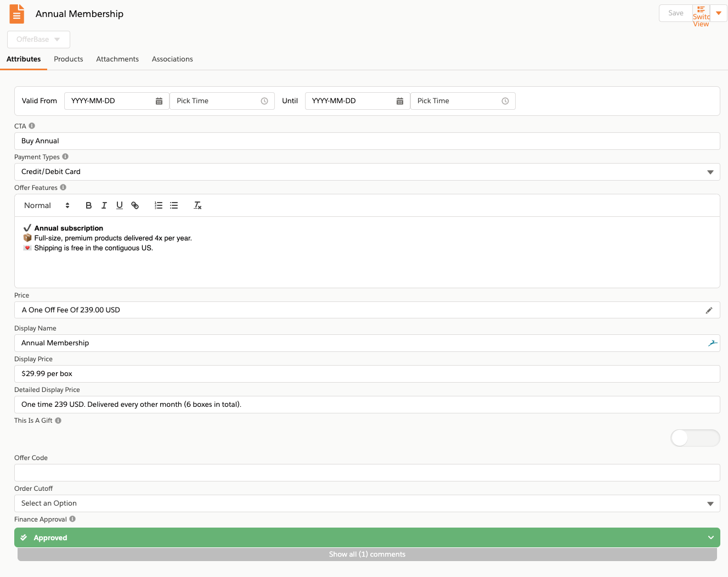Toggle the This Is A Gift switch
This screenshot has height=577, width=728.
tap(695, 438)
